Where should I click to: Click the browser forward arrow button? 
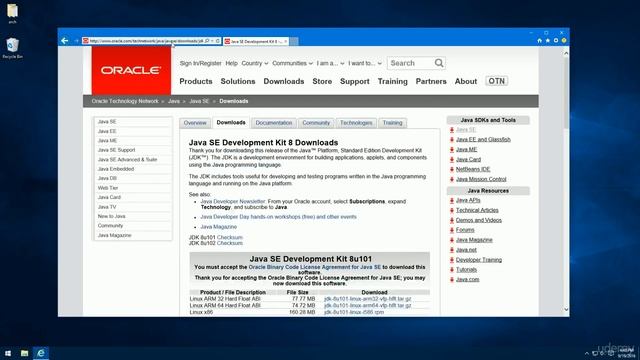pyautogui.click(x=76, y=41)
